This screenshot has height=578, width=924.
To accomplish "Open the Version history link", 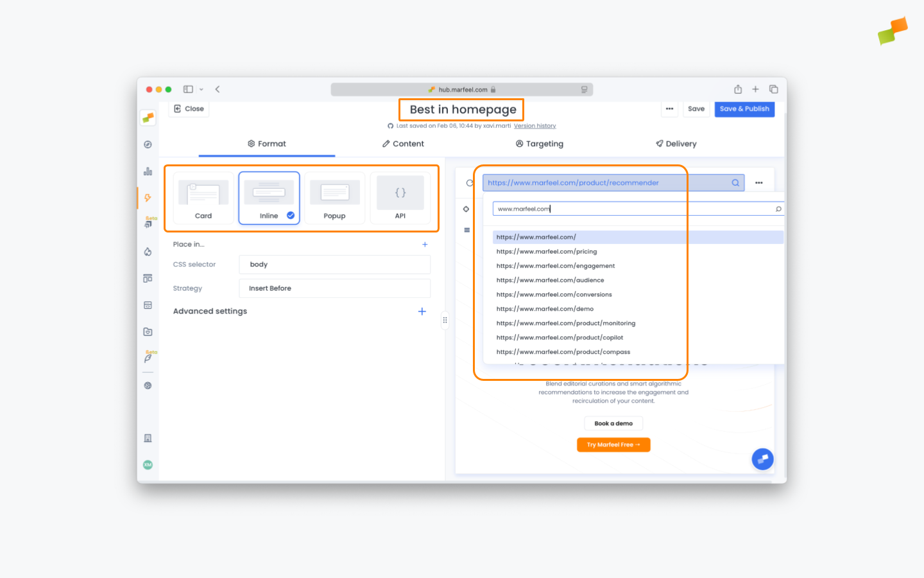I will coord(535,125).
